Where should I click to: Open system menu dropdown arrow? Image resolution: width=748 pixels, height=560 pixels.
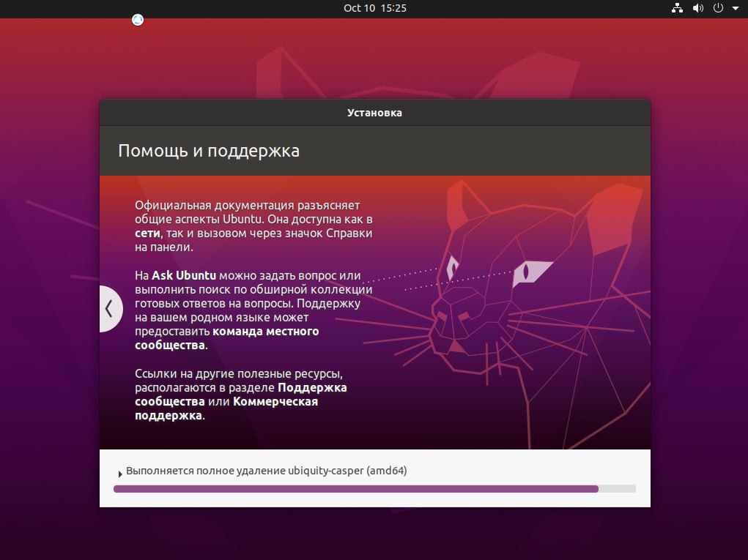pos(736,8)
